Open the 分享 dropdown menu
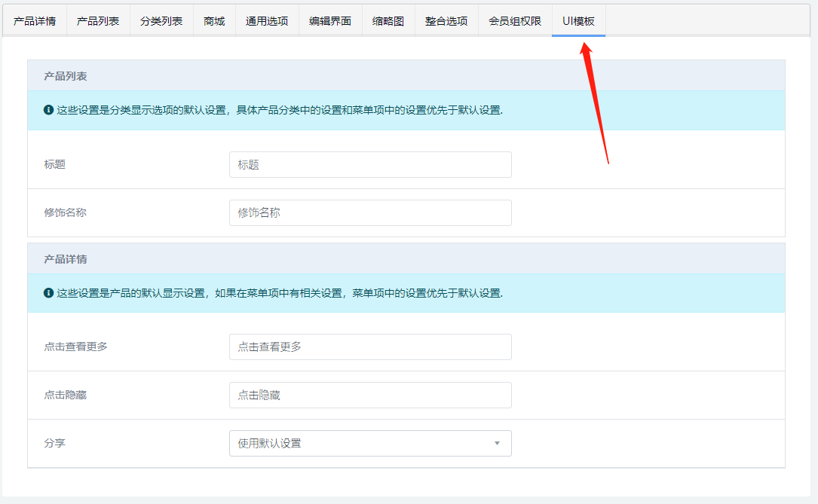 coord(370,443)
